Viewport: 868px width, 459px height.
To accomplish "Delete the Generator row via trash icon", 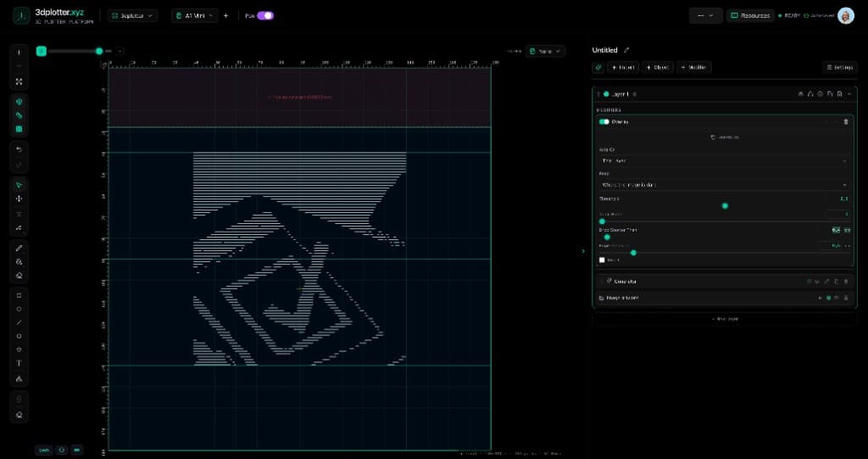I will (x=845, y=282).
